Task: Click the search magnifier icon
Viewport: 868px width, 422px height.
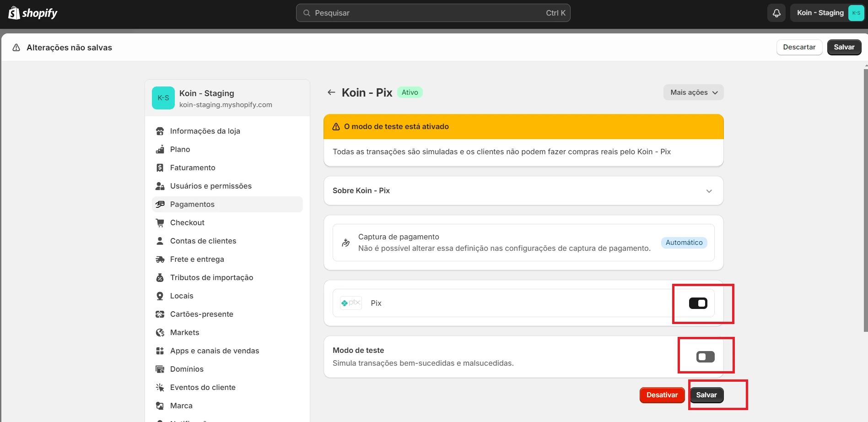Action: [x=307, y=13]
